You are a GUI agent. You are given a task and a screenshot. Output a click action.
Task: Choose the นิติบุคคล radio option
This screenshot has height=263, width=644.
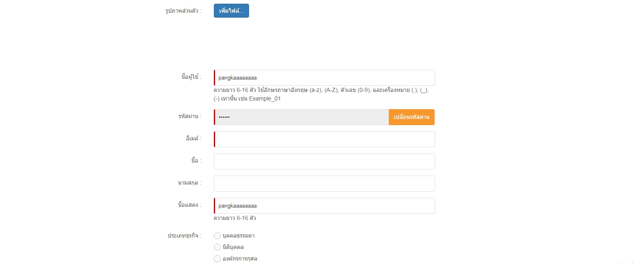(218, 247)
